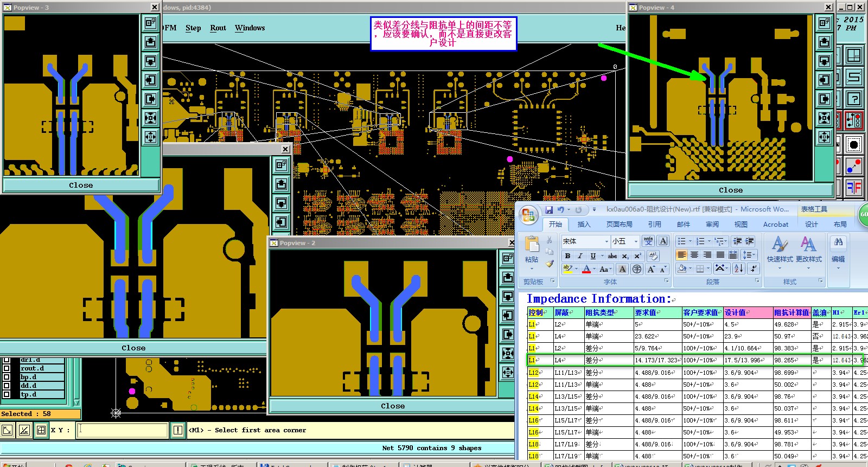
Task: Toggle the bp.d layer checkbox
Action: [x=7, y=377]
